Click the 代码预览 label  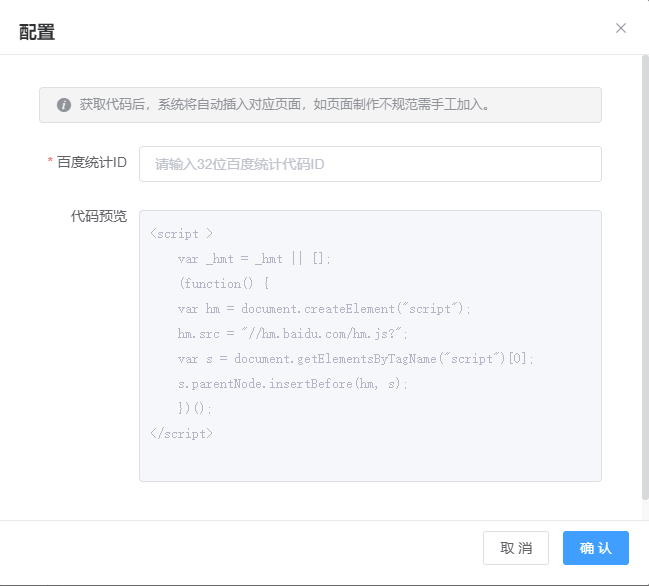click(x=99, y=216)
